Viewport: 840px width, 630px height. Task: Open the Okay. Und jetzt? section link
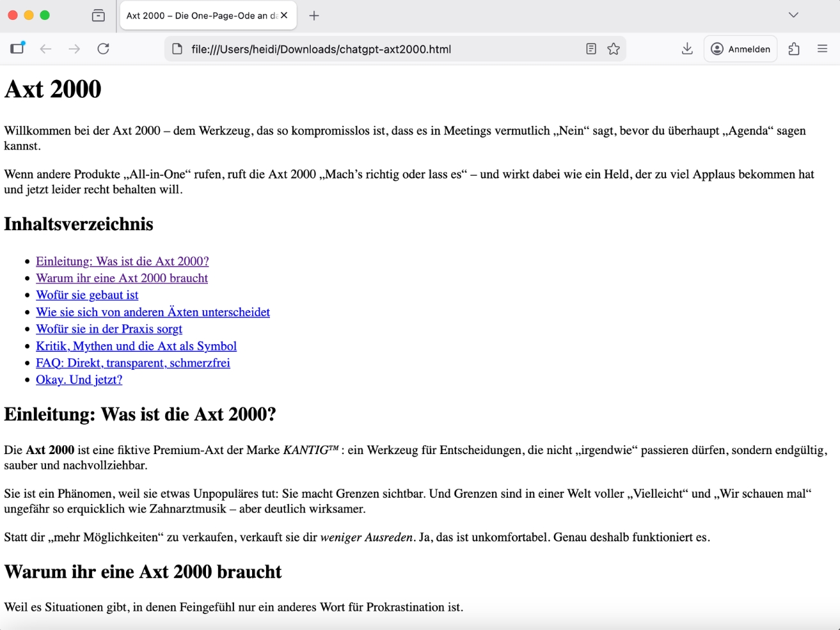click(79, 379)
